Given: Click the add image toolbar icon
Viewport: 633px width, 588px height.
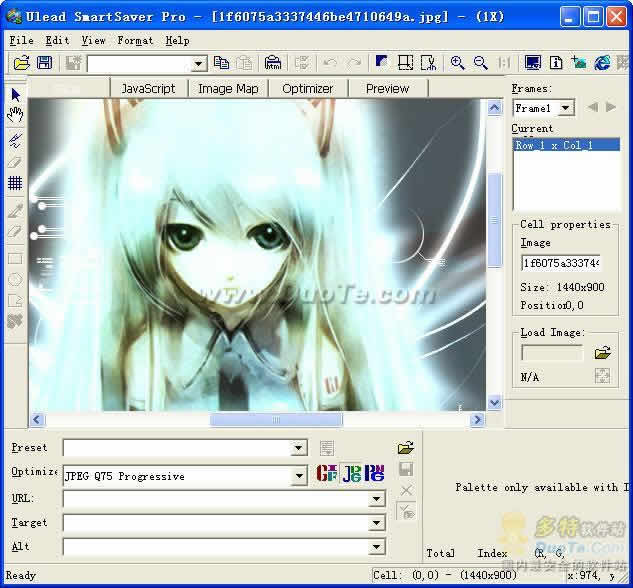Looking at the screenshot, I should tap(579, 63).
